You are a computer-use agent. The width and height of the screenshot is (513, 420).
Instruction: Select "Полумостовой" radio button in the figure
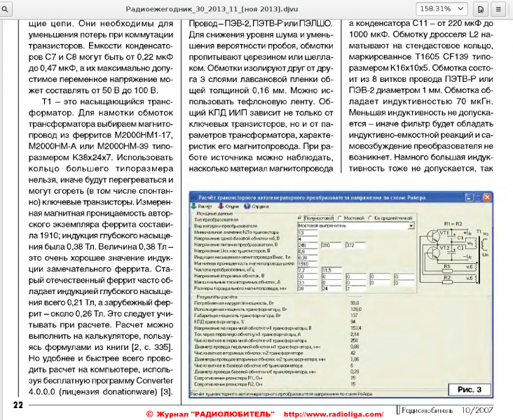[316, 218]
